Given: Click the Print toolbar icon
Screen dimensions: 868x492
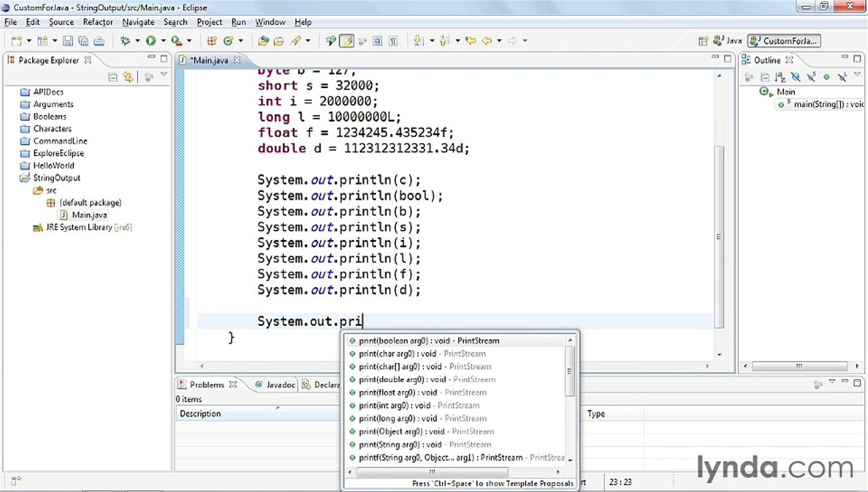Looking at the screenshot, I should point(99,41).
